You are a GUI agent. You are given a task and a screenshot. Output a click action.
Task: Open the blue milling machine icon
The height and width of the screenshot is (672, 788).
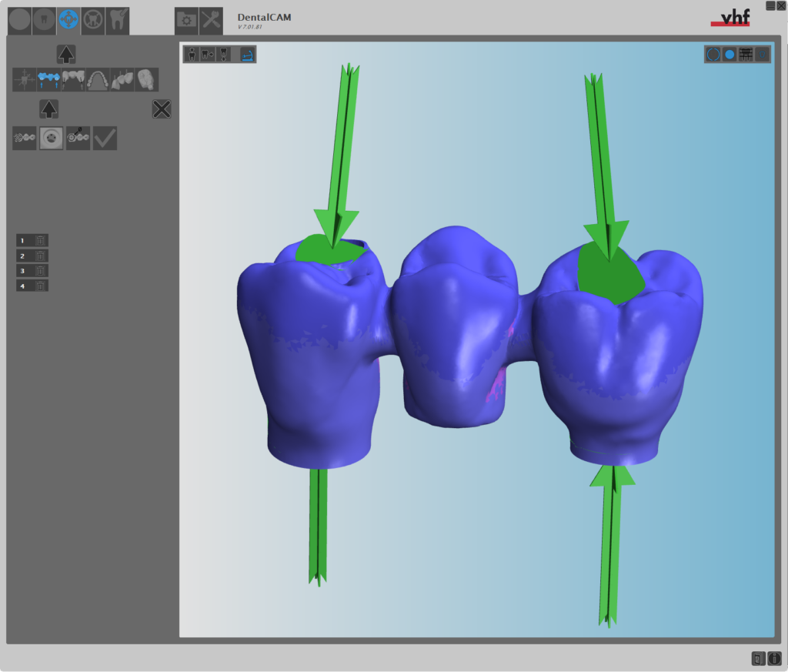(x=247, y=54)
